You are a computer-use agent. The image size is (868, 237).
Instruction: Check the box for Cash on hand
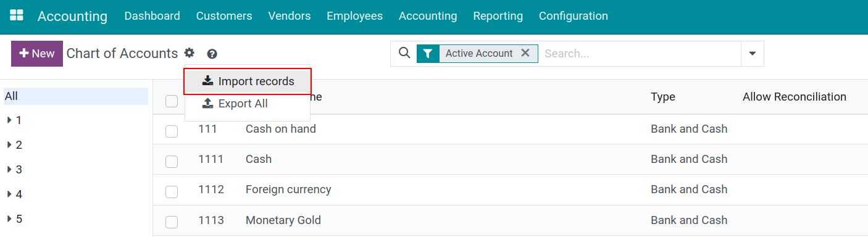pos(172,131)
